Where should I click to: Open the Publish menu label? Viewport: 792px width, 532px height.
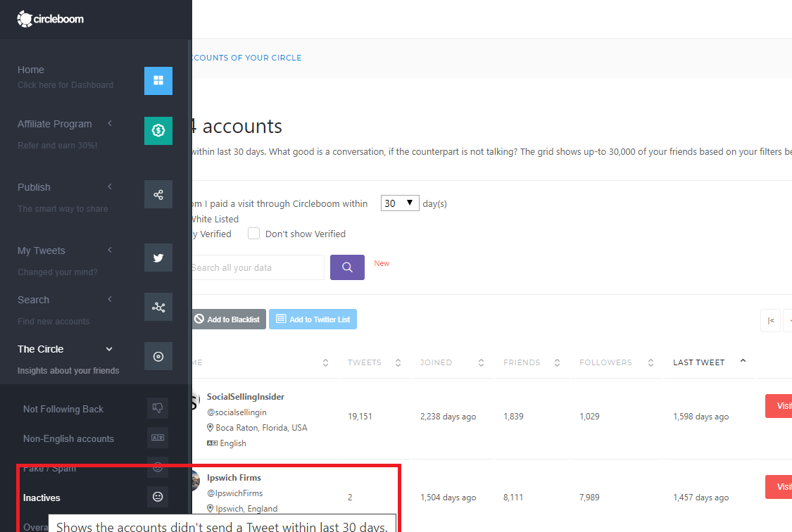[34, 187]
